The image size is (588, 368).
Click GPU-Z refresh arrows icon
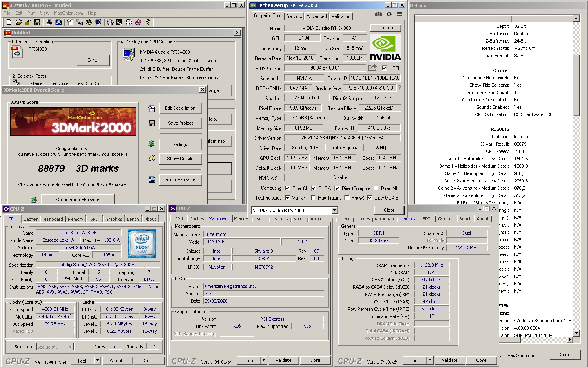(389, 14)
